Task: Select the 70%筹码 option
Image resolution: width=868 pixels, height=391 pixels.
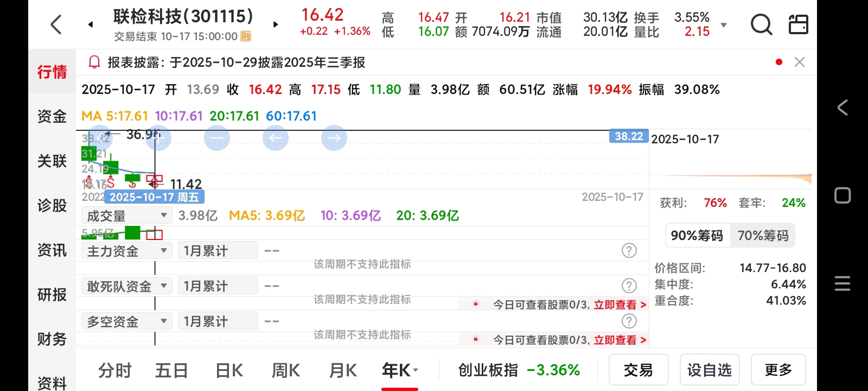Action: pos(763,236)
